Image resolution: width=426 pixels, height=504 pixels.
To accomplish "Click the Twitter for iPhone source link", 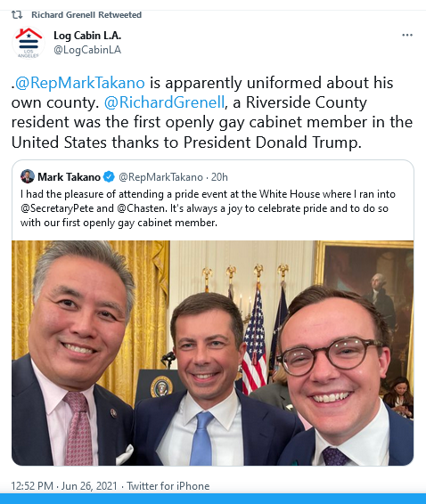I will (168, 485).
